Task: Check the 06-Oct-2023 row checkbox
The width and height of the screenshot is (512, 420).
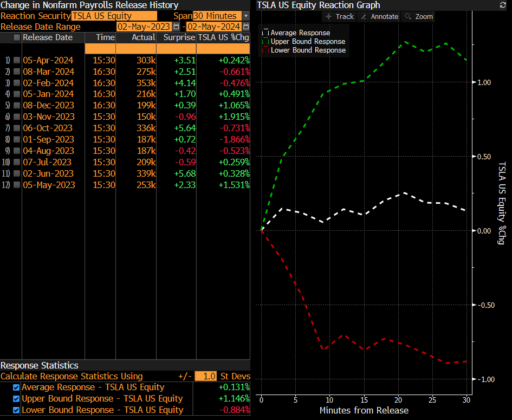Action: (16, 128)
